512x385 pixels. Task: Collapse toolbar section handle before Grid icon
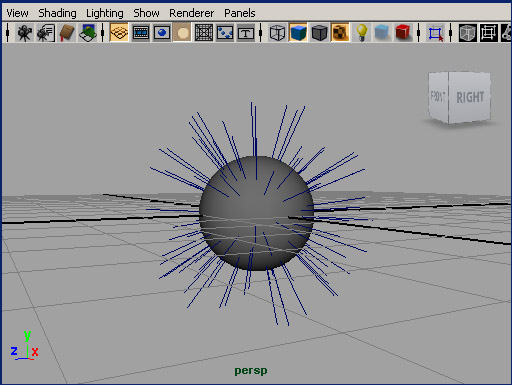coord(102,33)
